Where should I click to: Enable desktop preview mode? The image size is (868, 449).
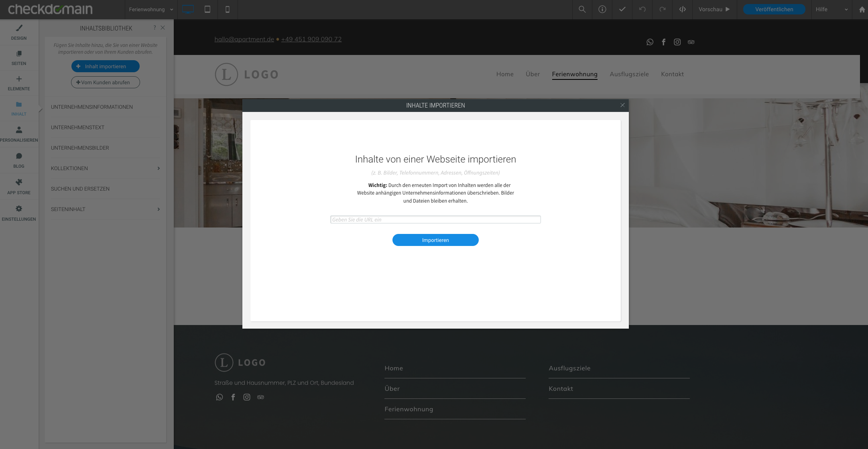point(187,9)
